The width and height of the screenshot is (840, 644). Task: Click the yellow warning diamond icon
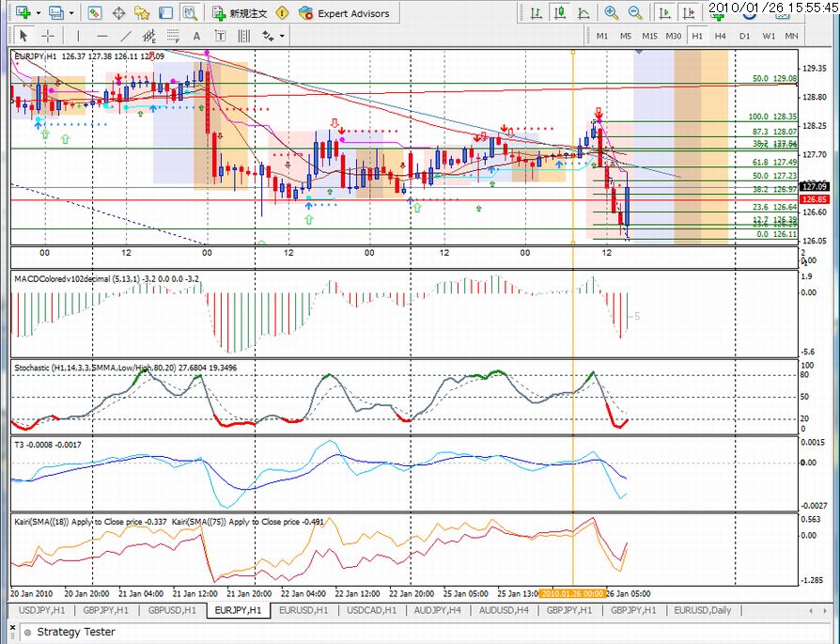click(282, 13)
